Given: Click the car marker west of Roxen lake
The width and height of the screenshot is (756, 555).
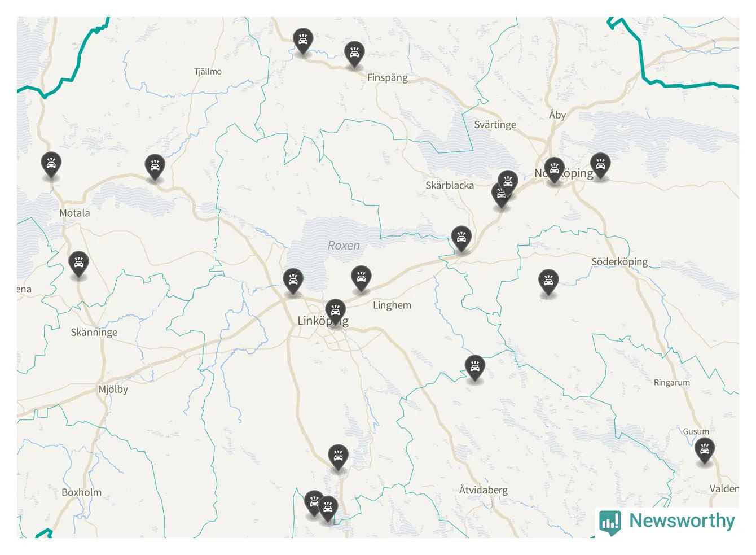Looking at the screenshot, I should tap(293, 281).
